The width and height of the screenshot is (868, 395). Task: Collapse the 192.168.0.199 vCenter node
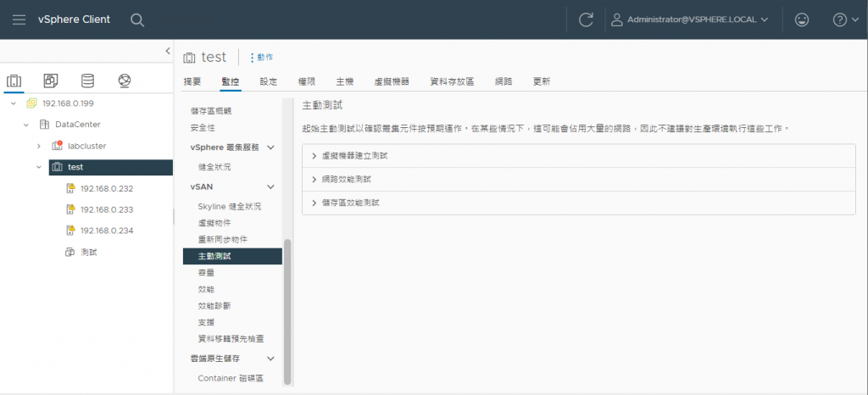coord(14,103)
